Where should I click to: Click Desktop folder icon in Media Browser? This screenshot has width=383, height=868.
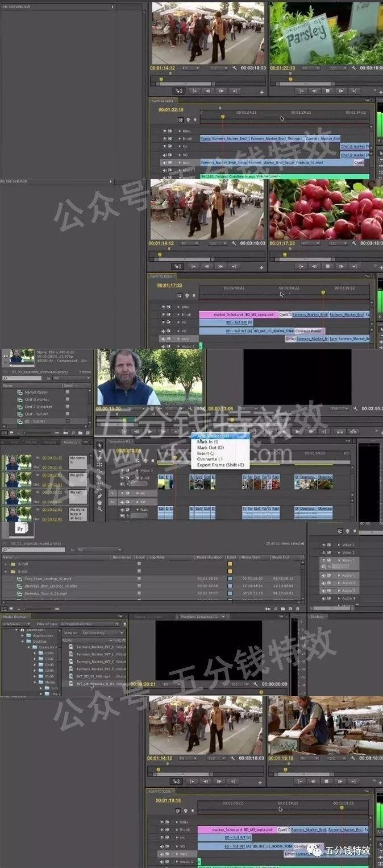pyautogui.click(x=28, y=641)
